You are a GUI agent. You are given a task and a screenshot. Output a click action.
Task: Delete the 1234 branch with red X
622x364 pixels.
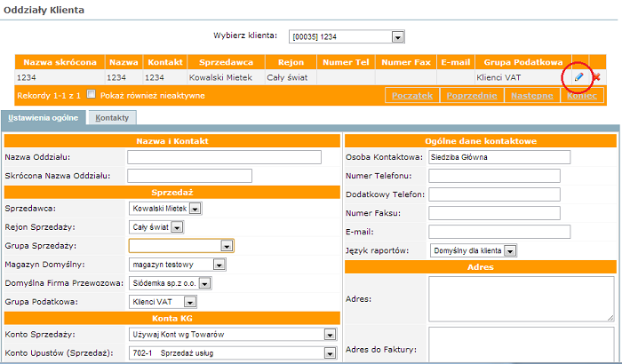click(596, 77)
